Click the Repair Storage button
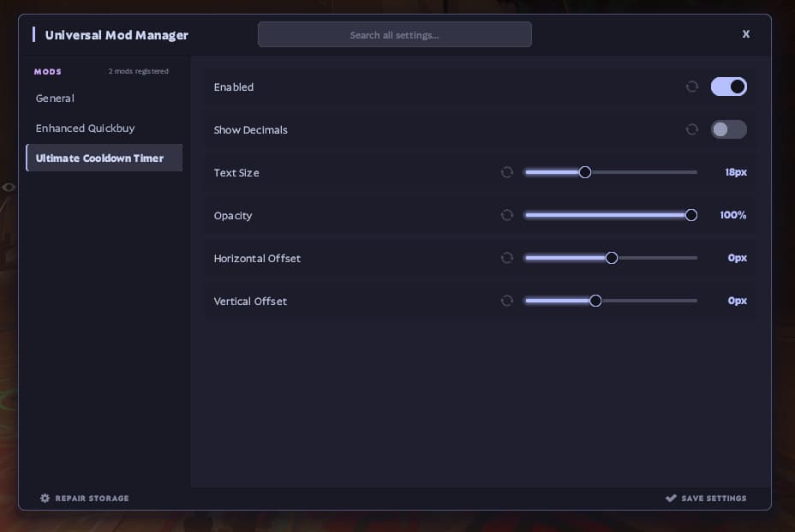Screen dimensions: 795x532 click(85, 498)
